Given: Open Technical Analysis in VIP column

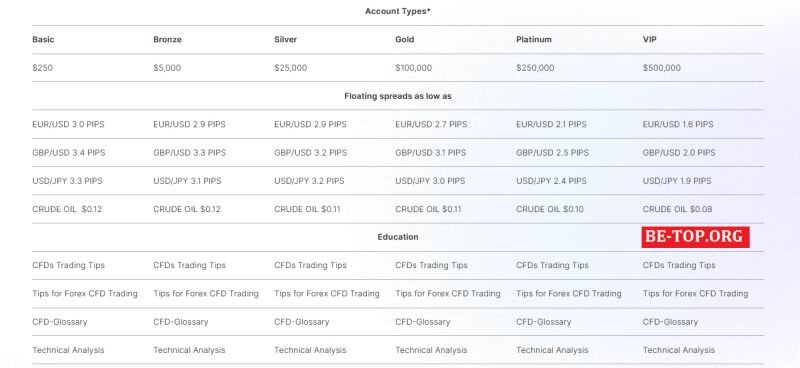Looking at the screenshot, I should click(679, 350).
